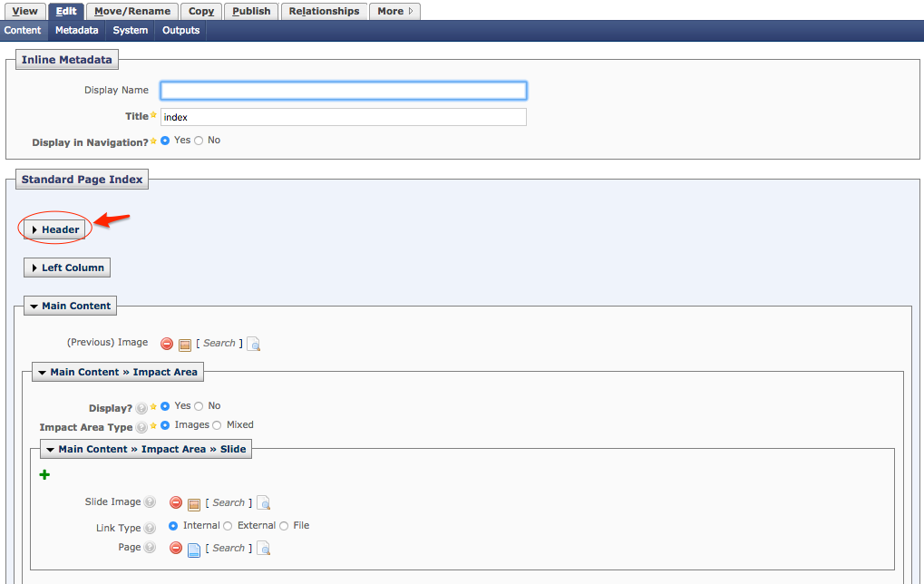Remove the selected Page with the minus icon

tap(177, 548)
